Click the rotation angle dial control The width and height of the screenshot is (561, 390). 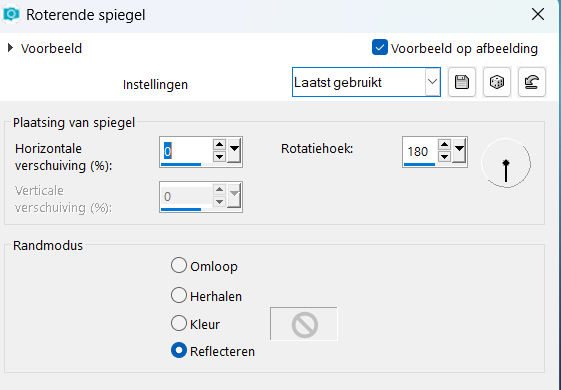(506, 164)
